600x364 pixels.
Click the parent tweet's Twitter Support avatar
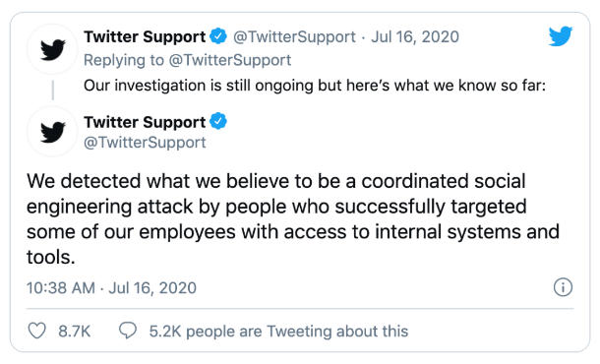tap(52, 49)
